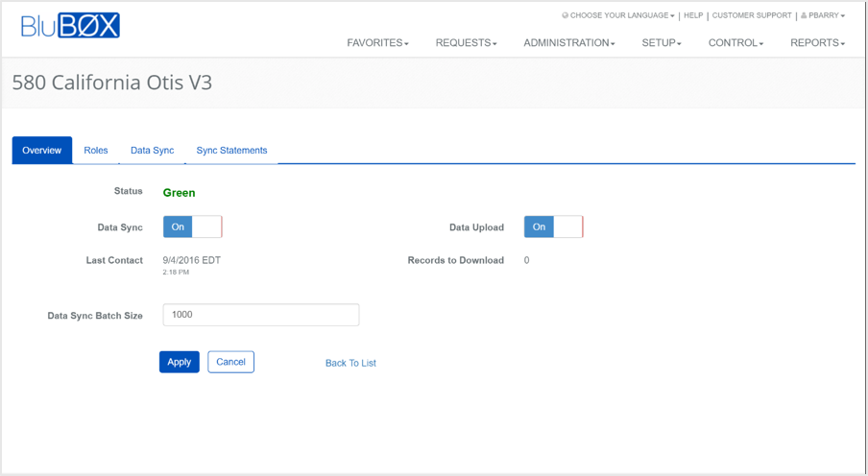Viewport: 868px width, 476px height.
Task: Open the Administration menu
Action: click(568, 43)
